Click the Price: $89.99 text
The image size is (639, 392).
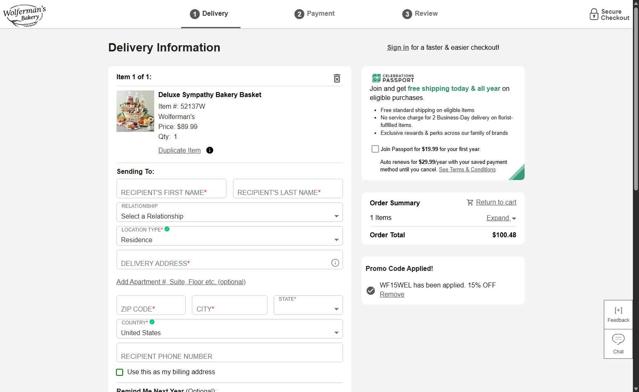coord(178,127)
